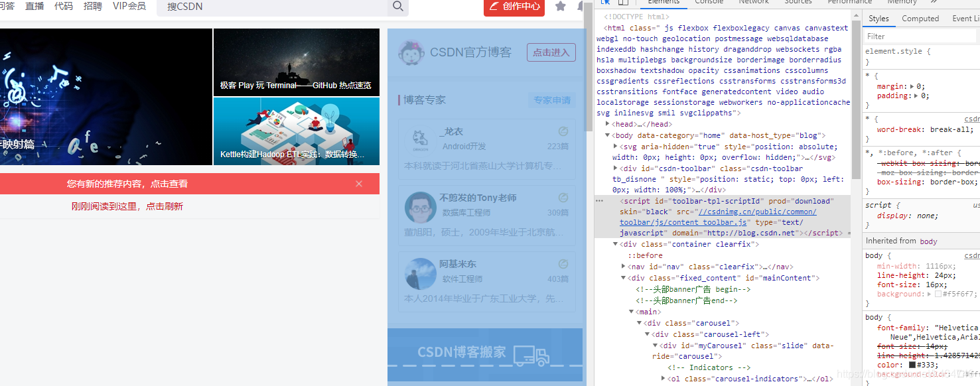980x386 pixels.
Task: Click 不剪发的Tony老师's avatar photo
Action: (420, 207)
